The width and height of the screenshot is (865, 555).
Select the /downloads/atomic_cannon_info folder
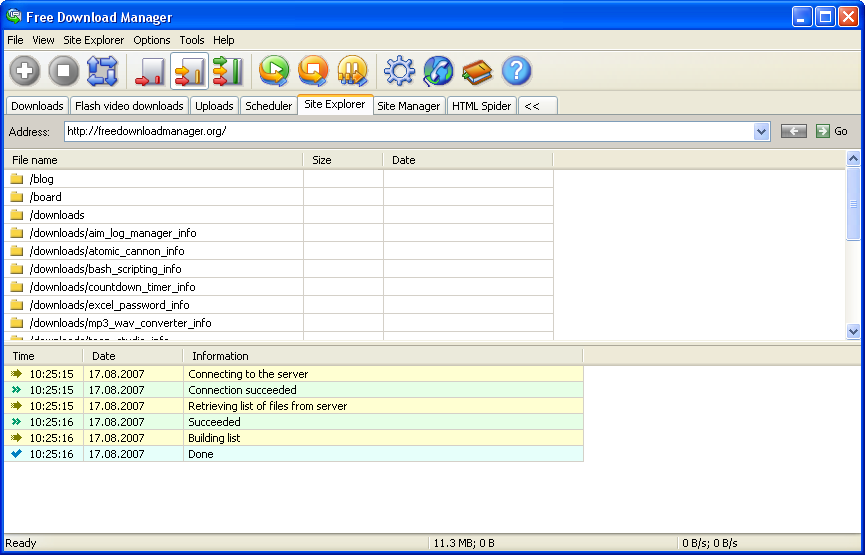click(x=107, y=251)
